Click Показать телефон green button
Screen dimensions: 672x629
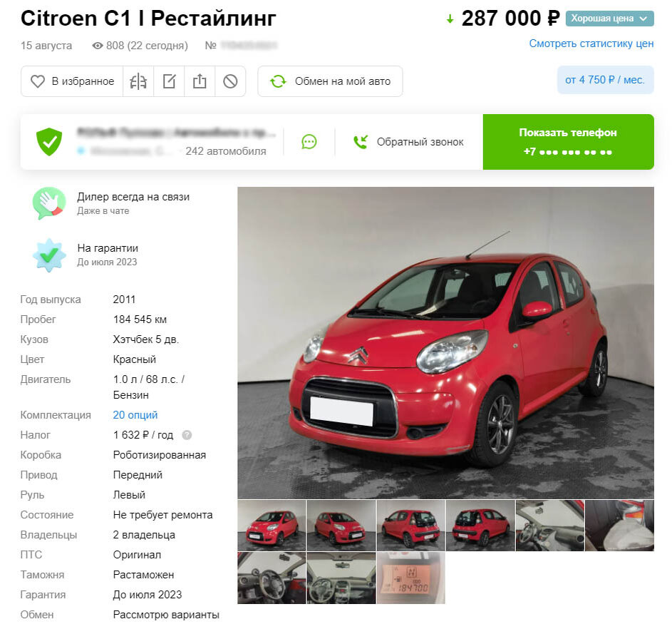(x=568, y=142)
